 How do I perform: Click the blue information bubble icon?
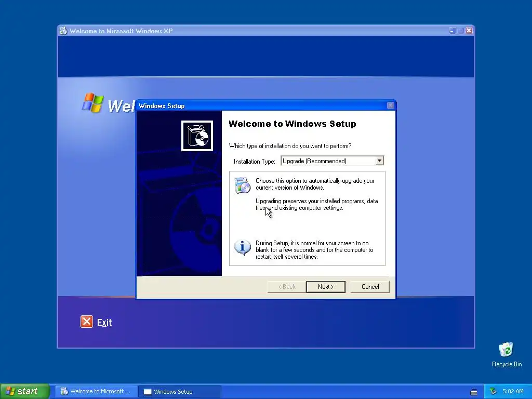click(x=242, y=248)
